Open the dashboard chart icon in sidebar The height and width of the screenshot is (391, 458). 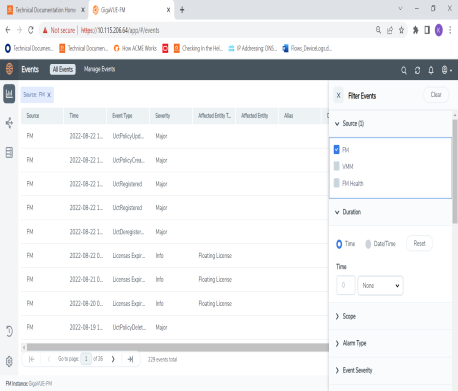click(9, 94)
